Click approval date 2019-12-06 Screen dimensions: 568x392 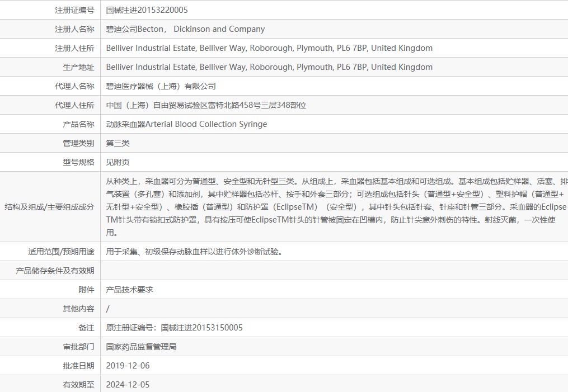128,366
